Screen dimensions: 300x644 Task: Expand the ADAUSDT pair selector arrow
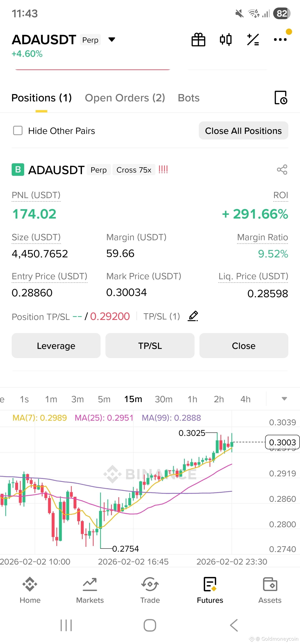tap(112, 39)
